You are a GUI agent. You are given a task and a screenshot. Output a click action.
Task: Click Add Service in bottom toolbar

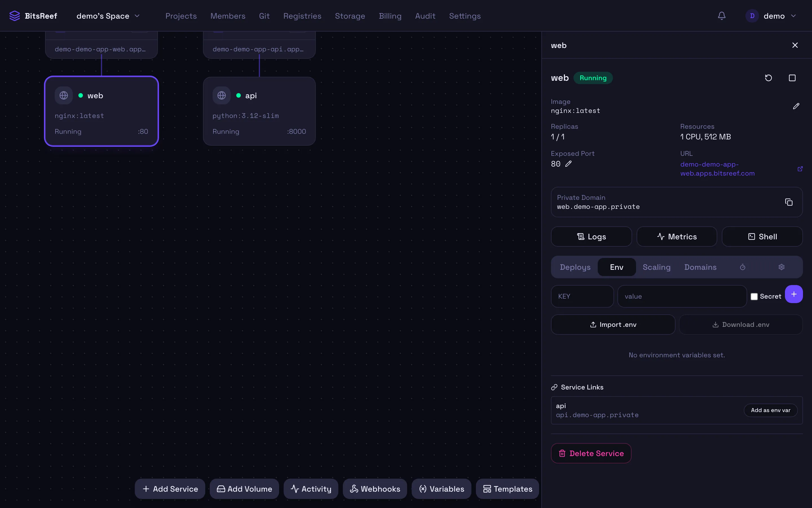[170, 489]
